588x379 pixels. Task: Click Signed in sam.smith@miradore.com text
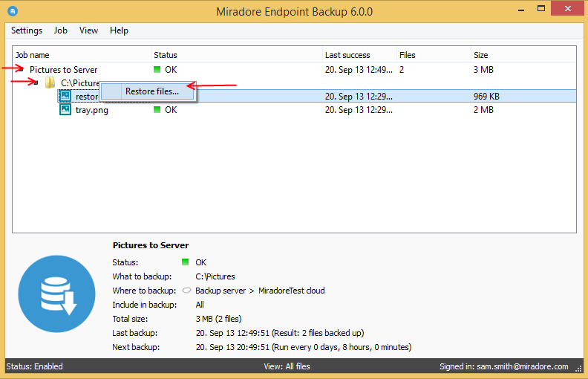(x=503, y=366)
